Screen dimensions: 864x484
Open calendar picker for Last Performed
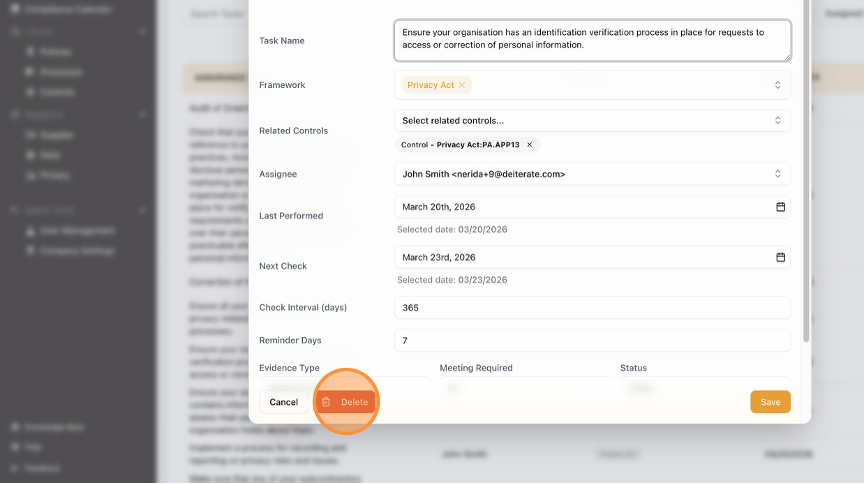780,207
